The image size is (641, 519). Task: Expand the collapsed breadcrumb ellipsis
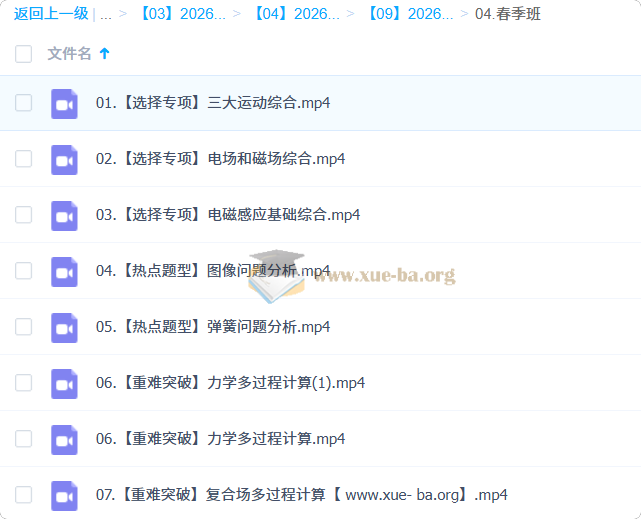[105, 14]
